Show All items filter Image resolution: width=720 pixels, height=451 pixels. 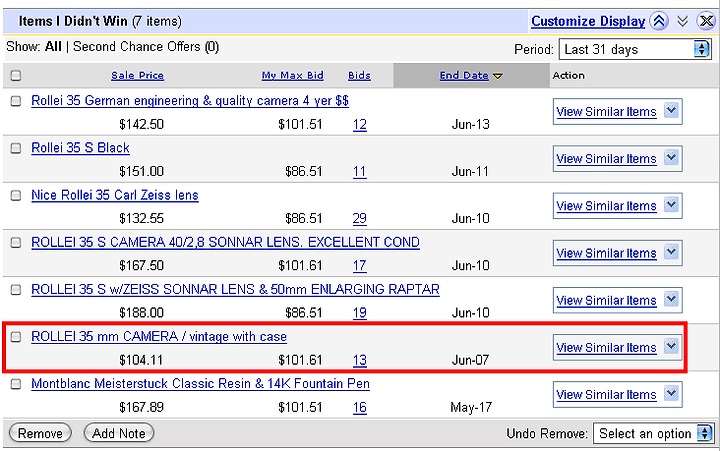pos(53,46)
